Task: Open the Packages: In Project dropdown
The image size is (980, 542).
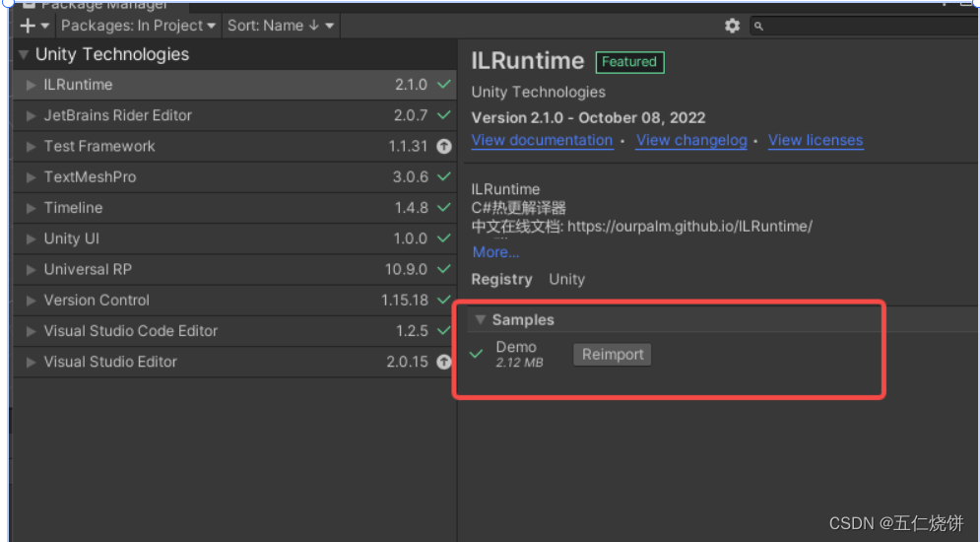Action: pos(138,26)
